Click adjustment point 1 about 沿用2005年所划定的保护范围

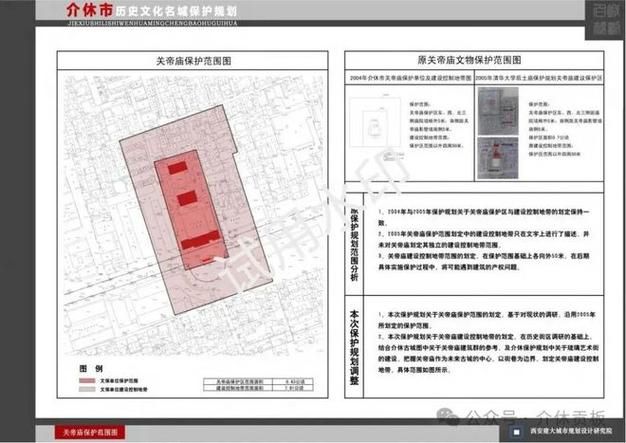tap(487, 320)
